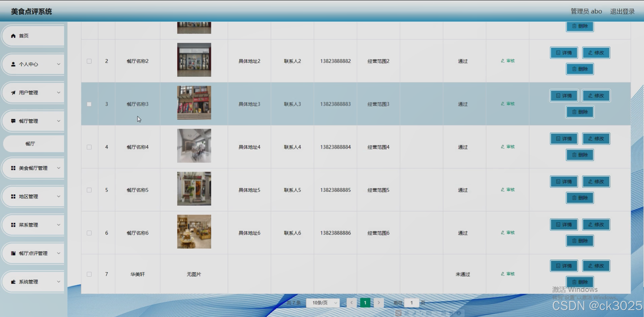Open the 10条/页 page size dropdown
This screenshot has height=317, width=644.
click(x=323, y=303)
